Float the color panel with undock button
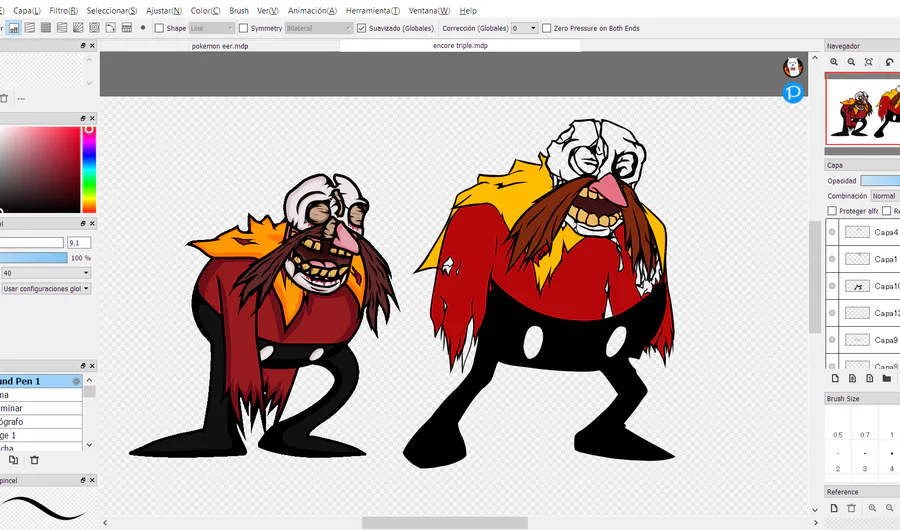Viewport: 900px width, 530px height. pos(83,118)
